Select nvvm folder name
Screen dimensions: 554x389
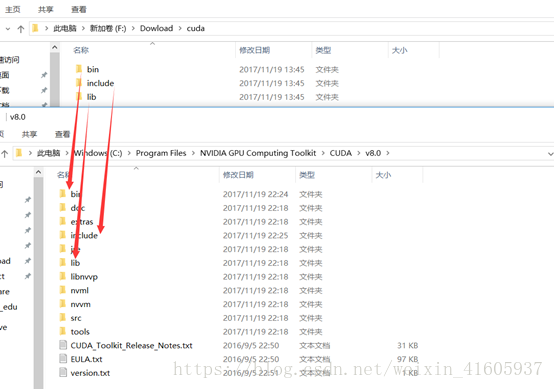coord(81,304)
